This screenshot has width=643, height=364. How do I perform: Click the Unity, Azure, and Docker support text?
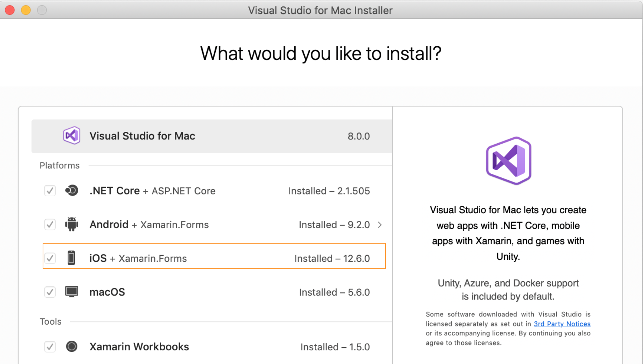pos(508,289)
